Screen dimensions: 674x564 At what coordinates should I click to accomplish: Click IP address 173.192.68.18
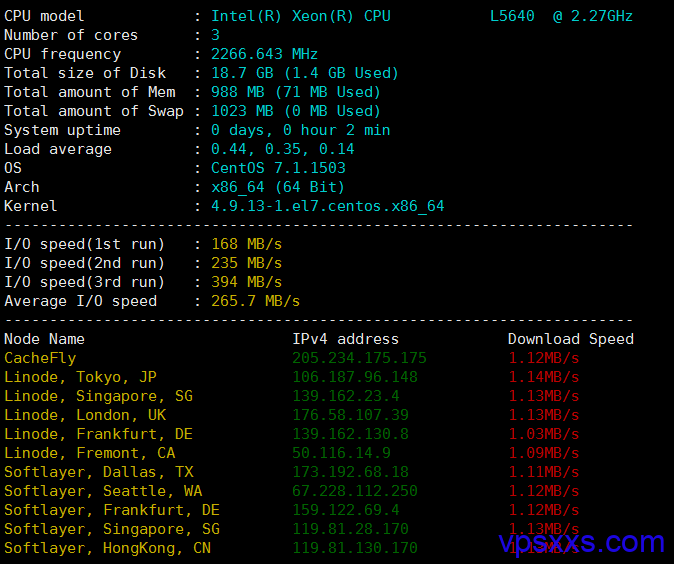(350, 472)
